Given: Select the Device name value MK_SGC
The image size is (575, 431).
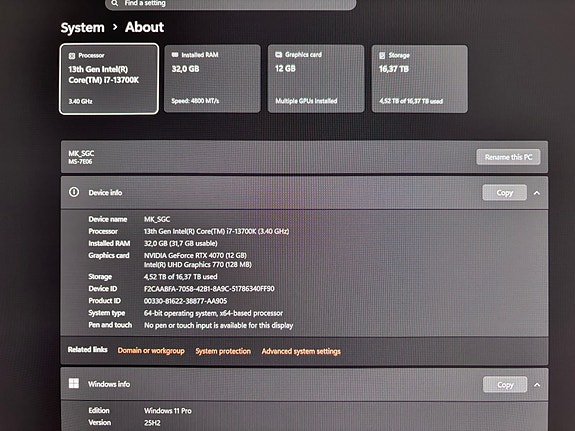Looking at the screenshot, I should [x=157, y=219].
